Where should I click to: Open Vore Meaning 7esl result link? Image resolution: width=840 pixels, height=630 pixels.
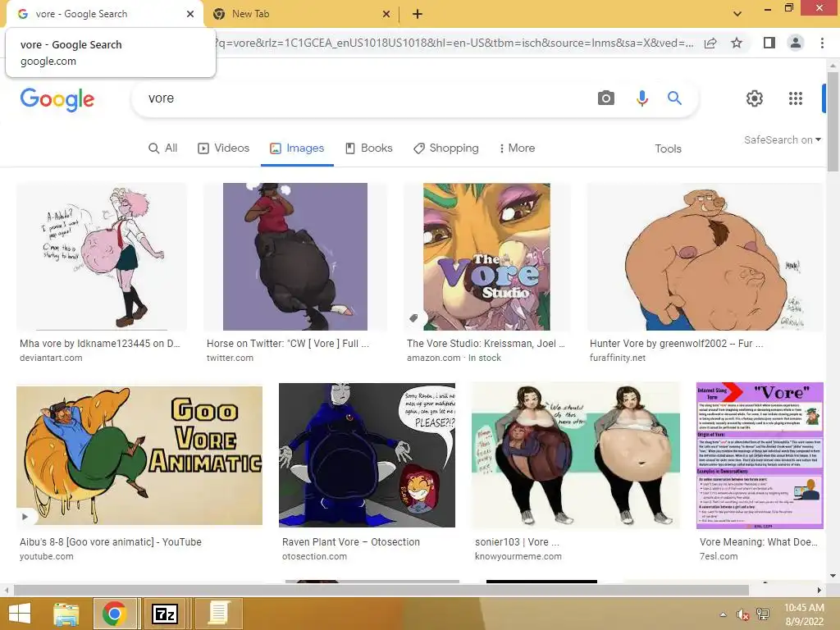click(759, 541)
